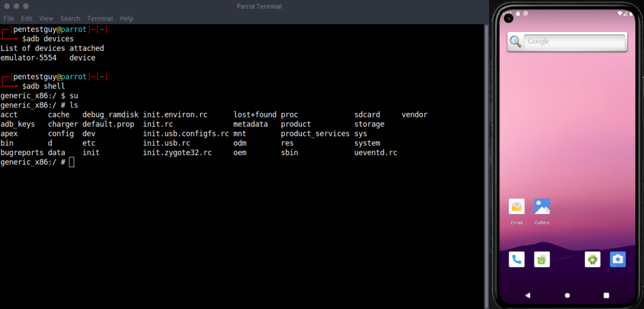Open the View menu

click(47, 18)
